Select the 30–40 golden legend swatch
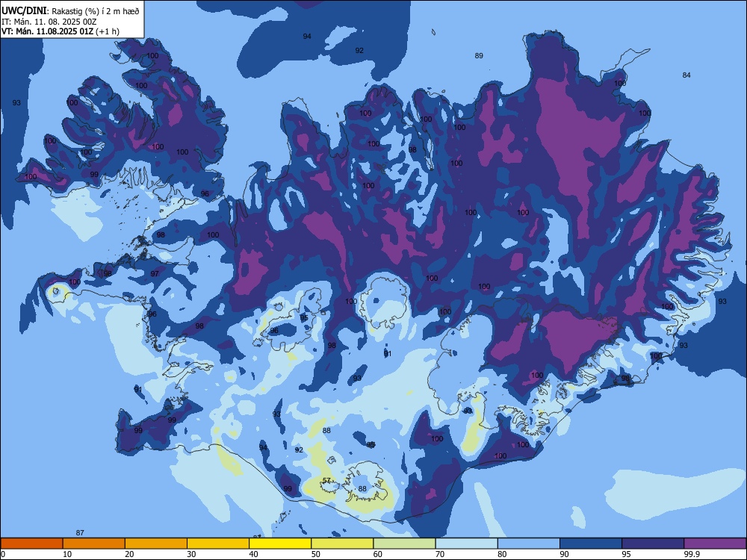Viewport: 747px width, 560px height. (x=218, y=544)
